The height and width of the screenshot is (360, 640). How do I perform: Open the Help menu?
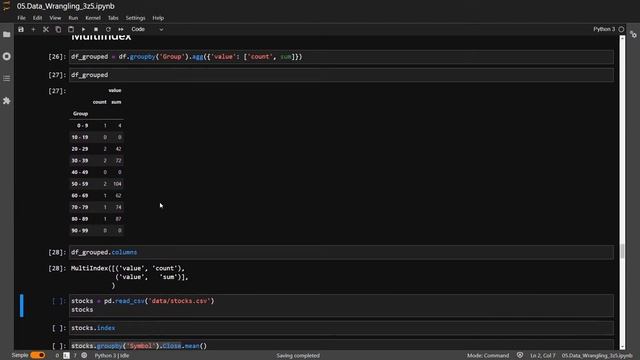(x=158, y=18)
